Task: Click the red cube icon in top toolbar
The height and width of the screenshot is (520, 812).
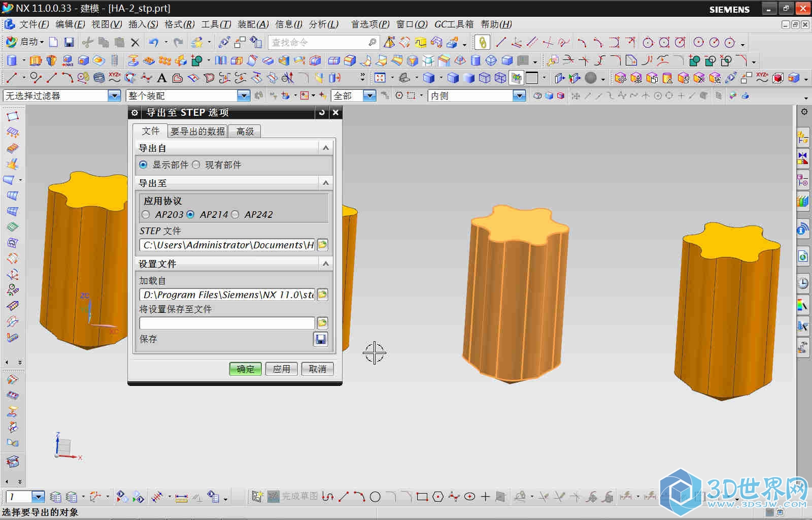Action: [778, 78]
